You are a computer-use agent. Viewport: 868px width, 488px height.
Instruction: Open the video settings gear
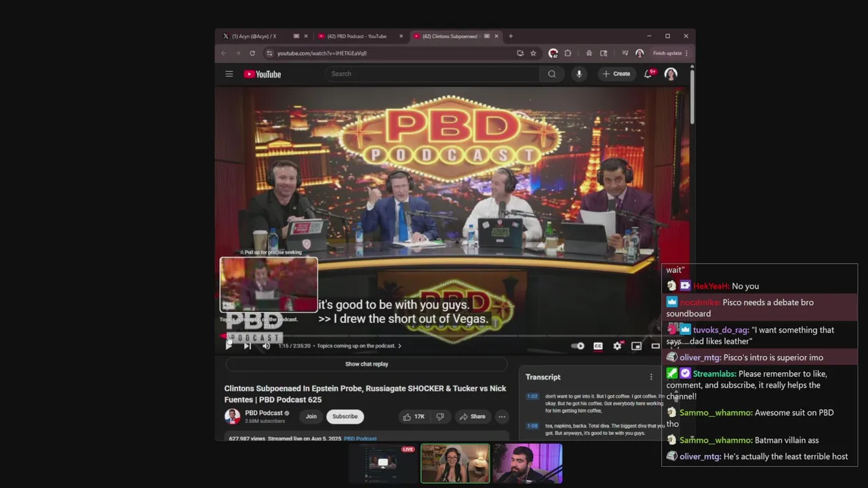pos(617,346)
